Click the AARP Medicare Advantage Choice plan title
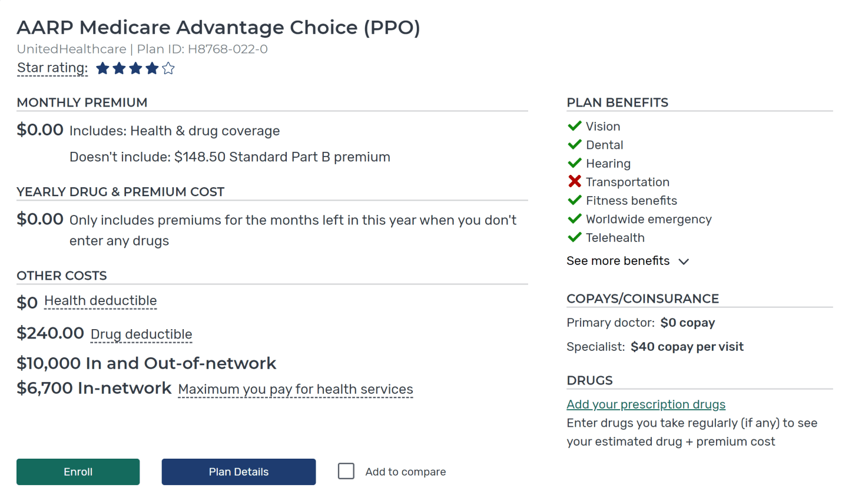Viewport: 842px width, 504px height. 218,27
